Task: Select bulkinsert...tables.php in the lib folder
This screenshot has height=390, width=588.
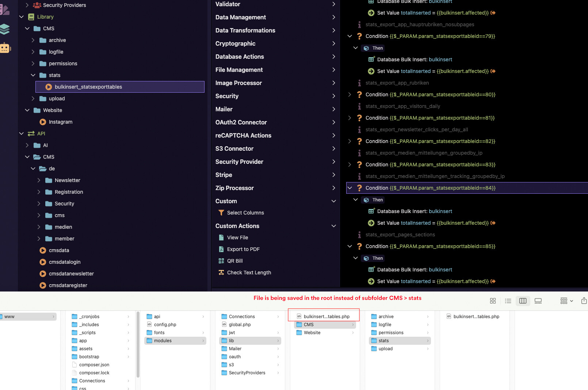Action: [x=326, y=316]
